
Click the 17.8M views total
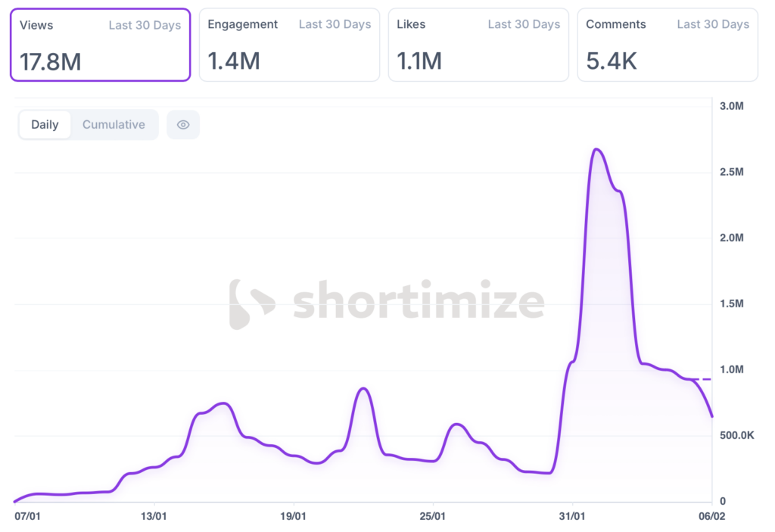[x=50, y=61]
